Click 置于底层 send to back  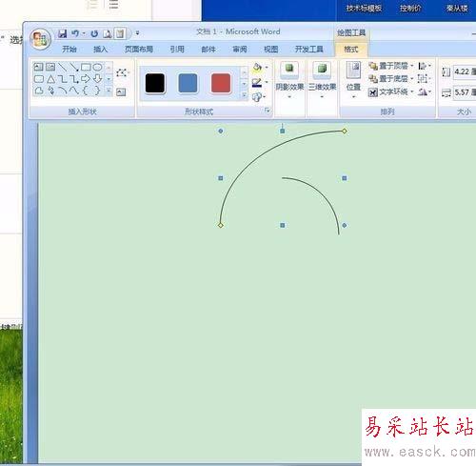click(x=390, y=78)
